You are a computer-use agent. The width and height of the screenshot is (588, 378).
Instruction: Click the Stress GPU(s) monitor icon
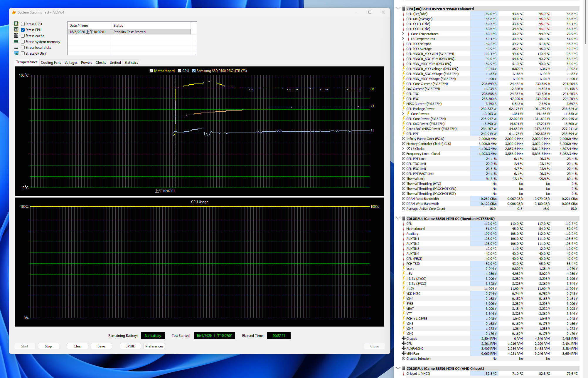16,53
